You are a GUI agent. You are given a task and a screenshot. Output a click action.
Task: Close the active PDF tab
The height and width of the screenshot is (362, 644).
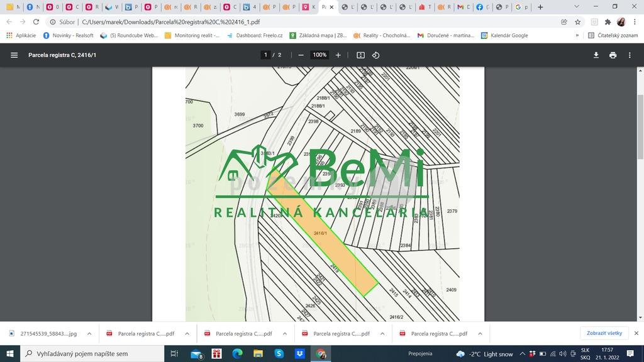[332, 7]
